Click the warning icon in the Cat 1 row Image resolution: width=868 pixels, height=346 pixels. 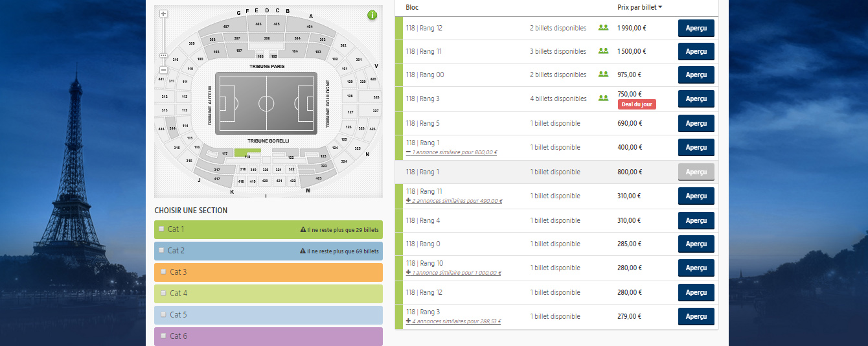click(x=303, y=230)
